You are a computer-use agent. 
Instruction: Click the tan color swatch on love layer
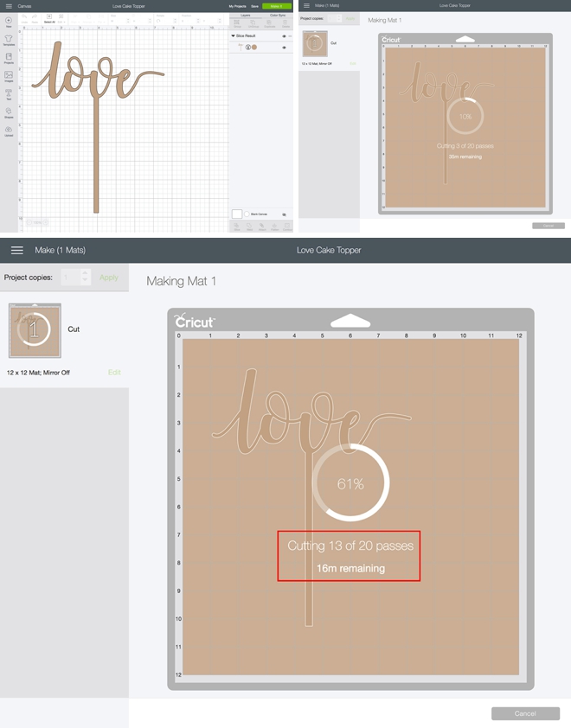pyautogui.click(x=254, y=47)
